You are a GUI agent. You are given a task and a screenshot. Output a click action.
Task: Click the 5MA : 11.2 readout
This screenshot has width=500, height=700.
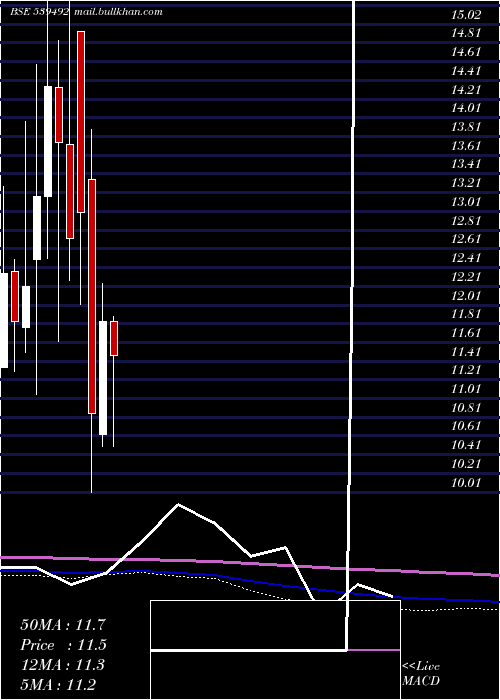click(x=58, y=684)
